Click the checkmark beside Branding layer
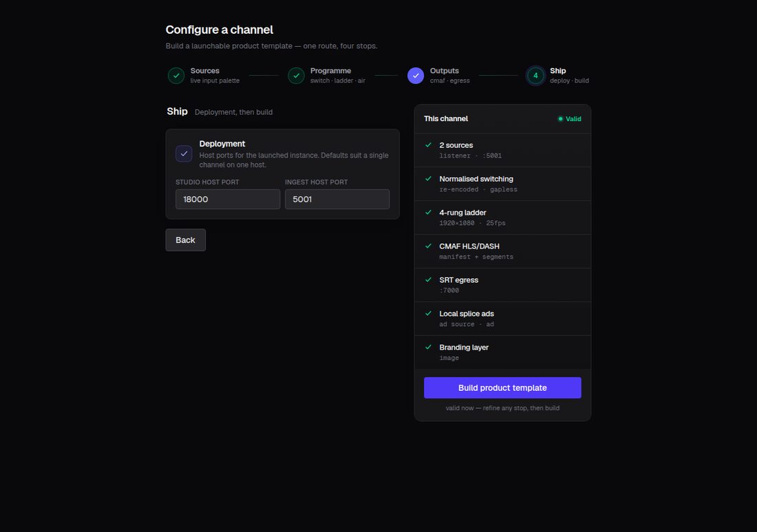757x532 pixels. pyautogui.click(x=428, y=347)
